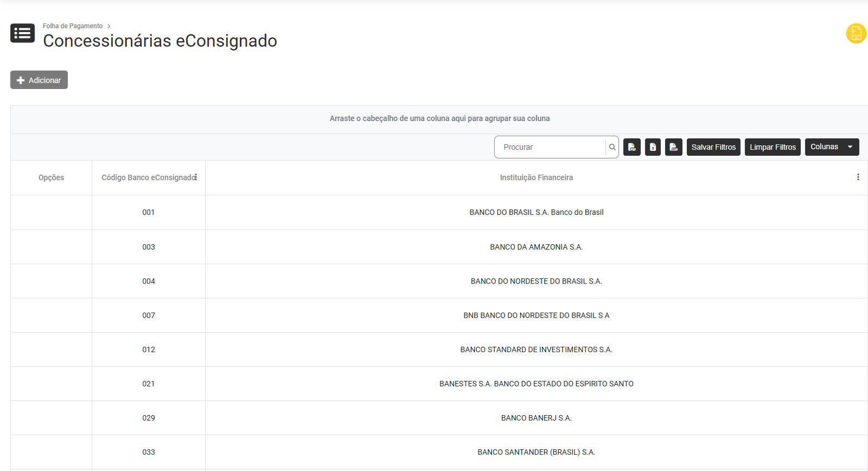Focus the Procurar search field
This screenshot has width=868, height=471.
pyautogui.click(x=550, y=147)
